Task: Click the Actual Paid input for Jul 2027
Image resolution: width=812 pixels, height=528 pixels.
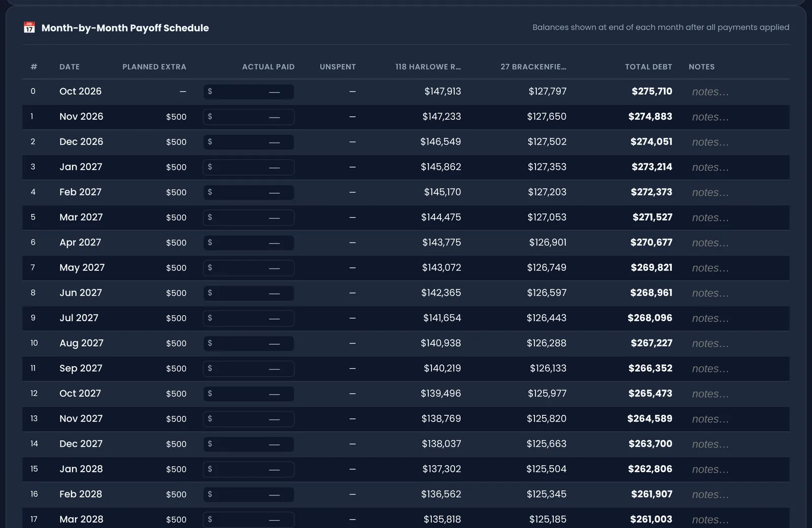Action: click(249, 318)
